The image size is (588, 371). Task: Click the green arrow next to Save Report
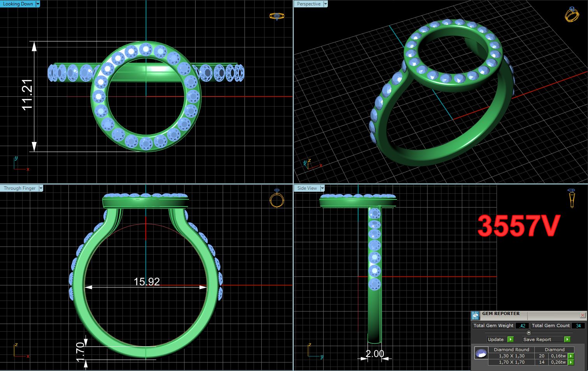pyautogui.click(x=567, y=339)
